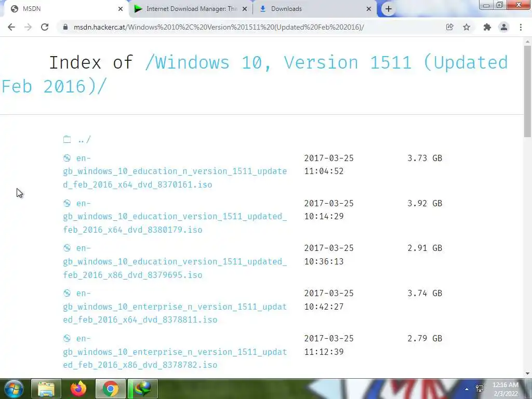Viewport: 532px width, 399px height.
Task: Open the Windows Start menu
Action: click(x=14, y=389)
